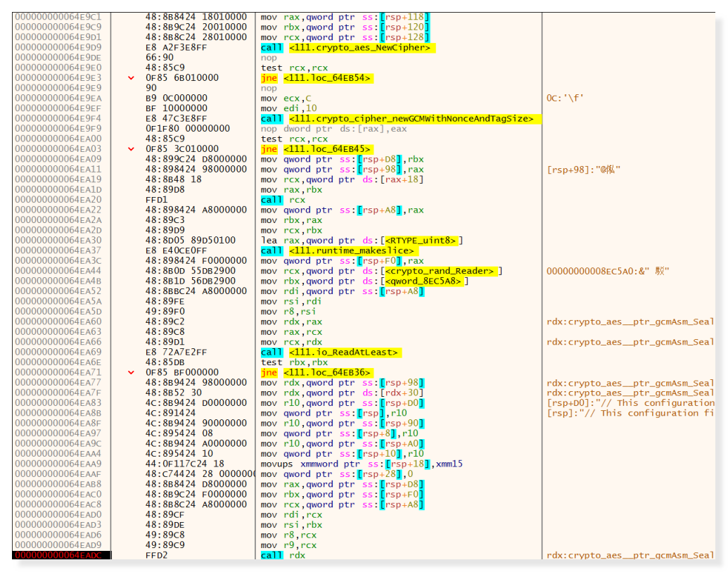
Task: Click the comment 0C:'\f' next to mov ecx,C
Action: tap(564, 98)
